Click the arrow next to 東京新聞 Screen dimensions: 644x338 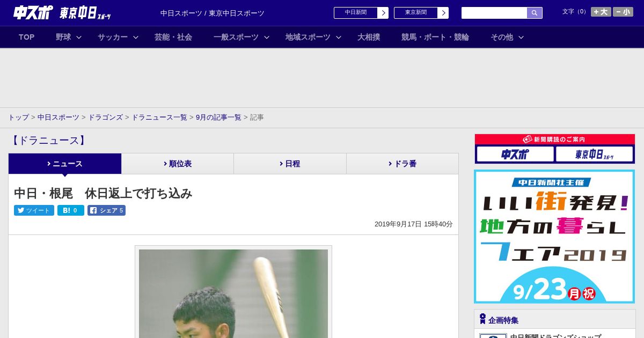click(x=443, y=13)
